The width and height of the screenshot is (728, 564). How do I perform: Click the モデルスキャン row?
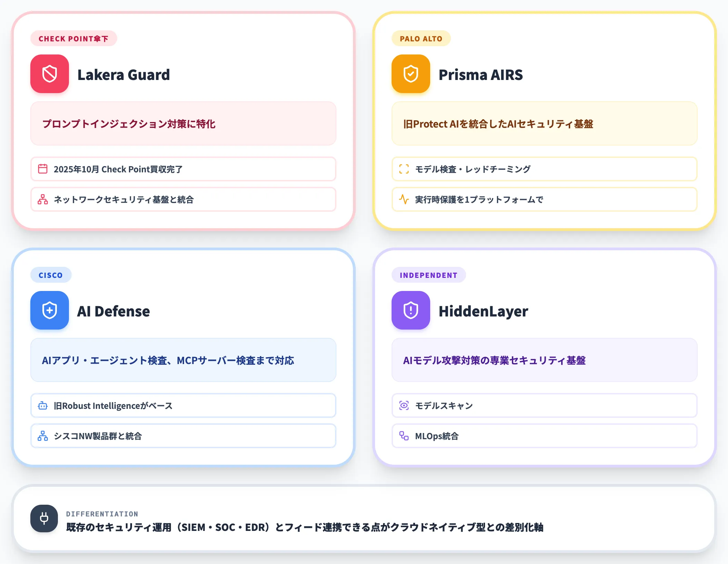tap(545, 405)
